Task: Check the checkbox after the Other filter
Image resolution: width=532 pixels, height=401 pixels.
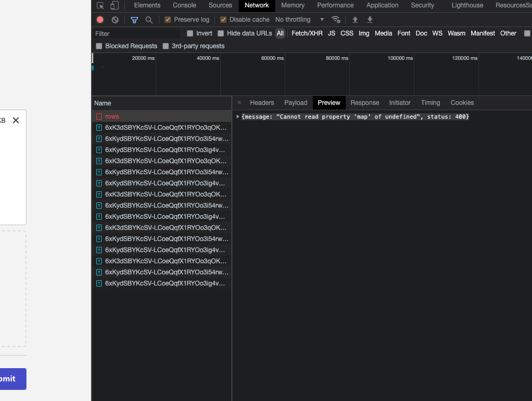Action: 527,33
